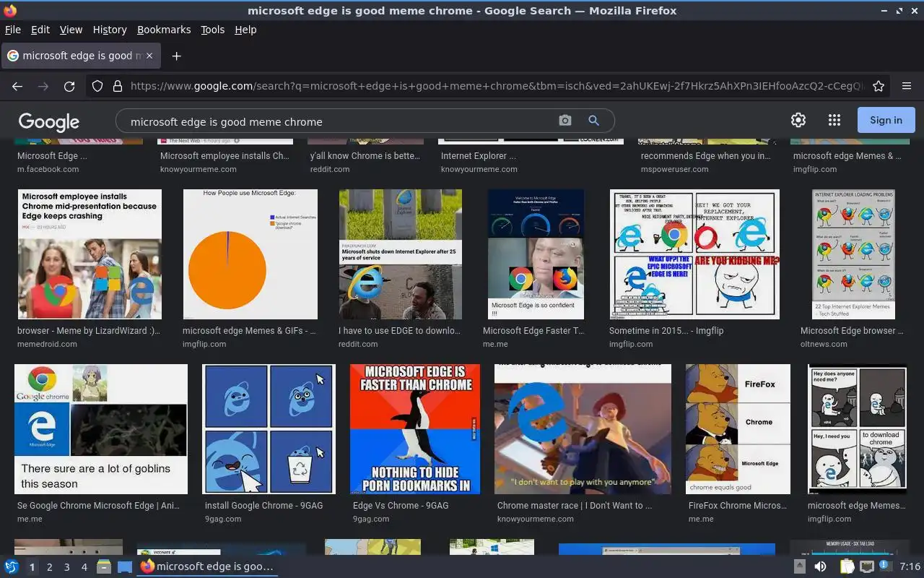Open the file manager taskbar icon

[x=103, y=566]
